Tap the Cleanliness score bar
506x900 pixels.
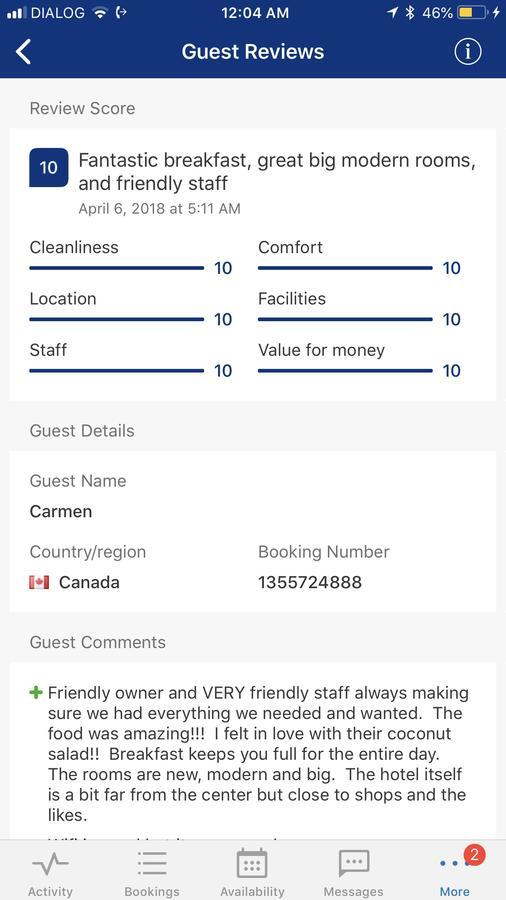116,268
